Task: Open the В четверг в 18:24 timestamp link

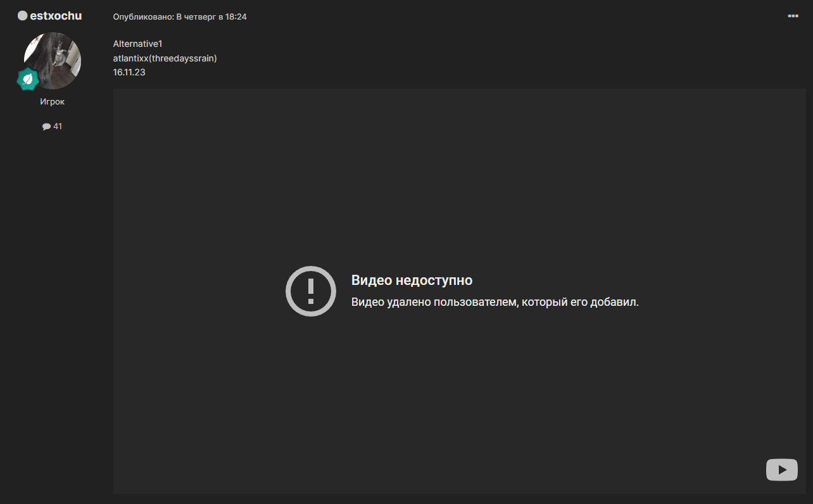Action: tap(211, 17)
